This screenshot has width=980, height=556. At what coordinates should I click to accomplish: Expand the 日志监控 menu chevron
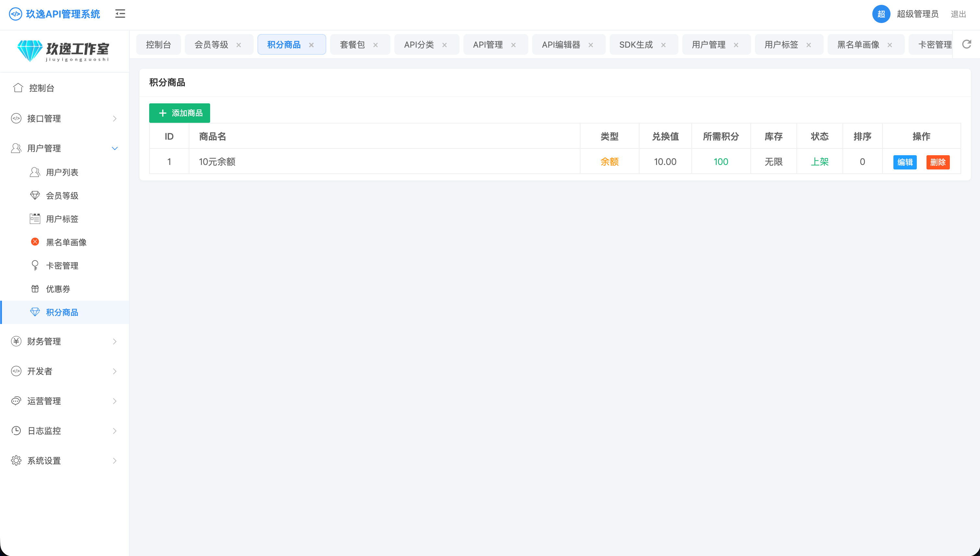click(114, 430)
